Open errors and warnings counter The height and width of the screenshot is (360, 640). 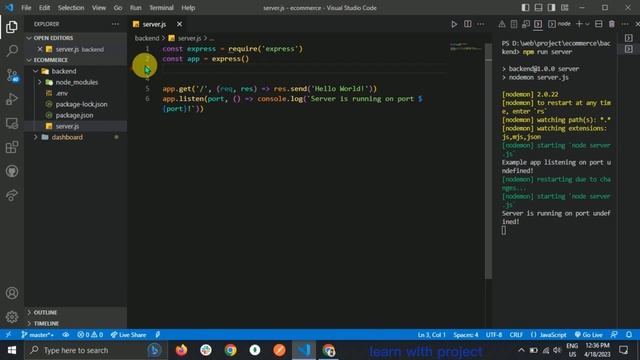coord(90,335)
